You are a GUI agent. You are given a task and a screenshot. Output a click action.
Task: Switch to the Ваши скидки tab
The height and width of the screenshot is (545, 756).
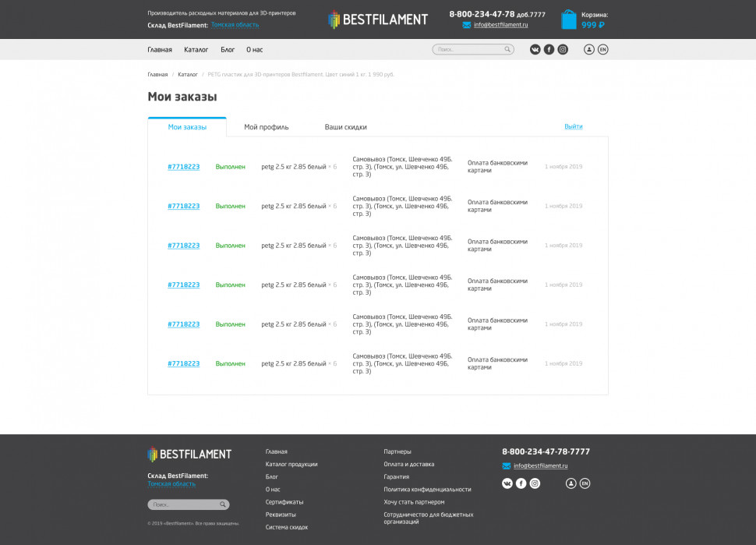coord(346,127)
